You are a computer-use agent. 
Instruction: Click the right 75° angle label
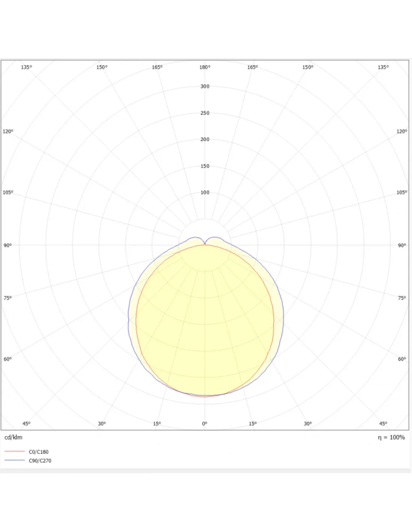pos(402,298)
